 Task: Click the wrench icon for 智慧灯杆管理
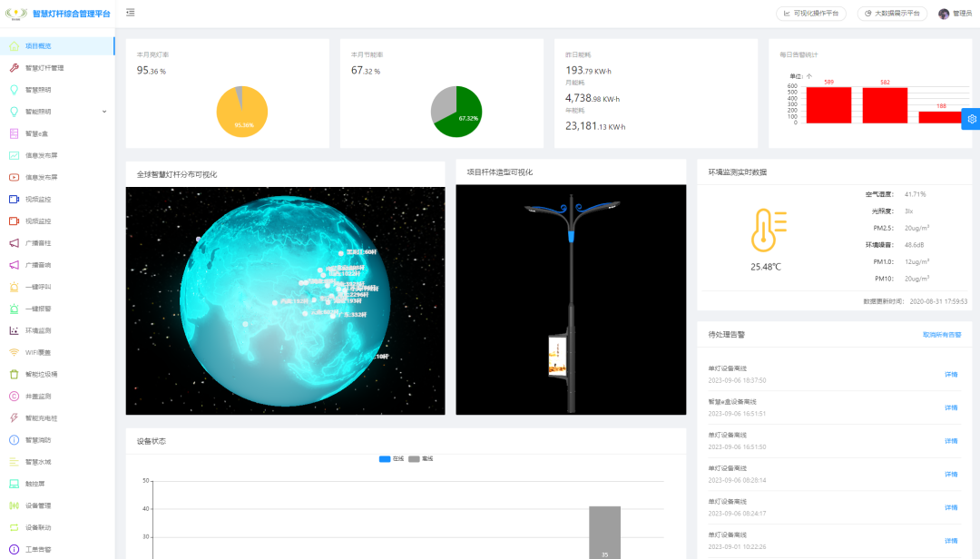pos(14,67)
